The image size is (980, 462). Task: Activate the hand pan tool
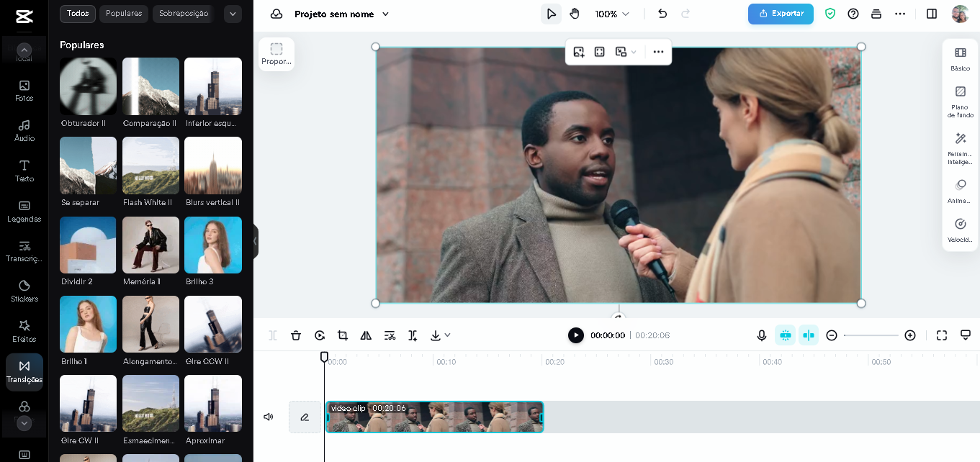coord(574,14)
